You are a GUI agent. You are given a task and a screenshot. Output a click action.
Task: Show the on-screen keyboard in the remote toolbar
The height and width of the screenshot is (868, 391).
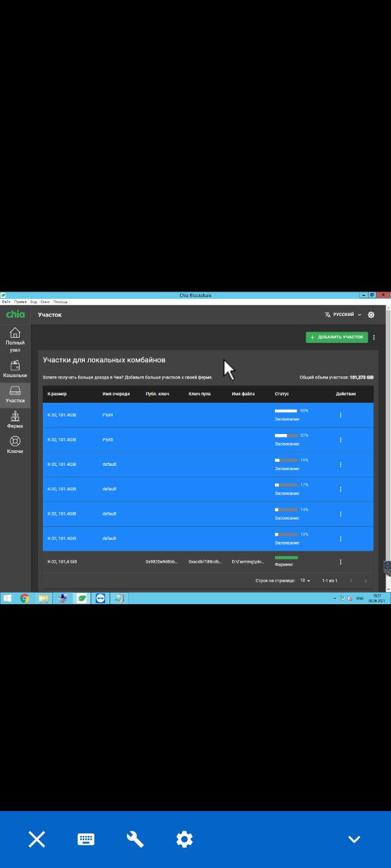click(86, 840)
